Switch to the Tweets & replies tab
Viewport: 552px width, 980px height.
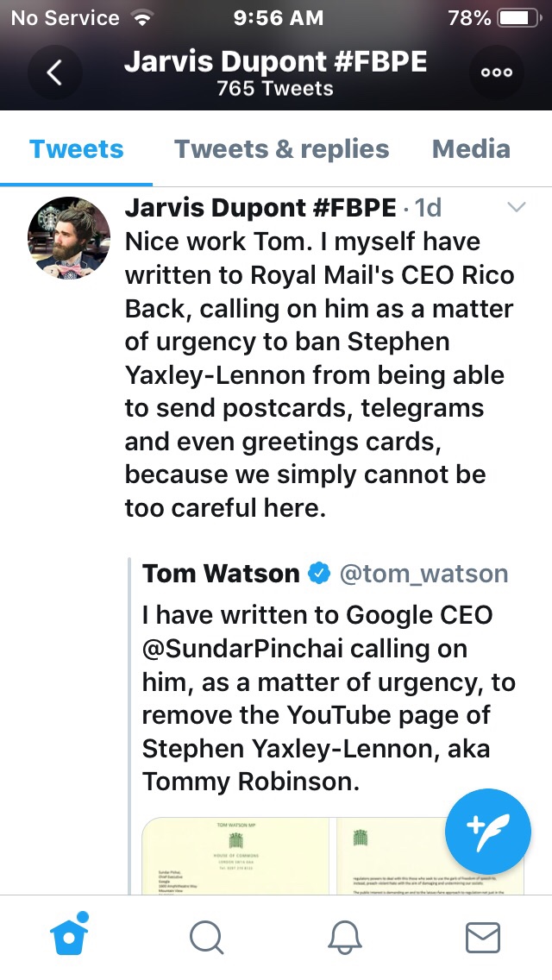click(x=281, y=149)
